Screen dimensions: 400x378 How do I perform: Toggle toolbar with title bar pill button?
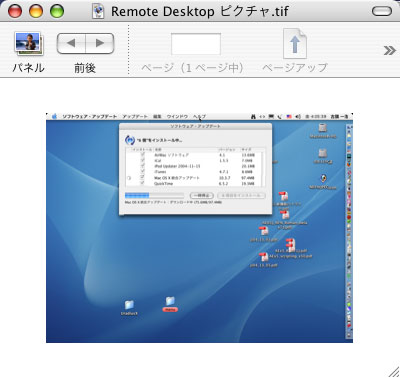382,11
